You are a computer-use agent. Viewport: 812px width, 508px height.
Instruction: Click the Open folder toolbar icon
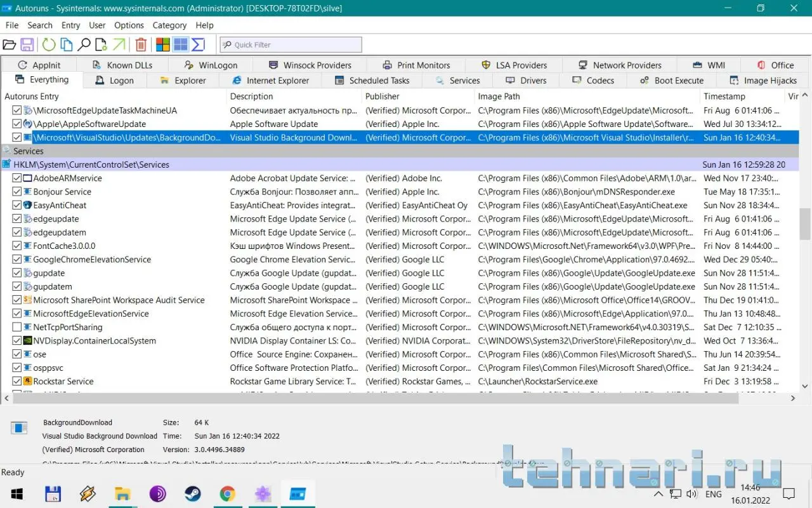(9, 44)
